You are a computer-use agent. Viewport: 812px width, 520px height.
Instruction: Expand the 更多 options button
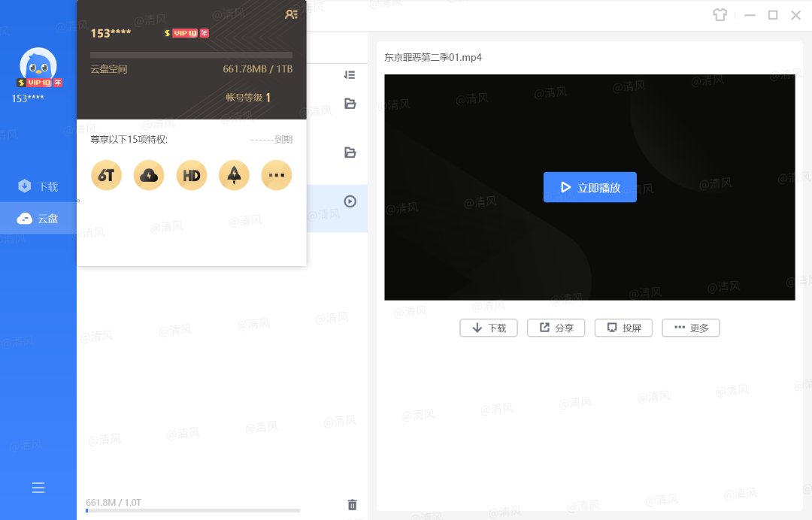690,328
